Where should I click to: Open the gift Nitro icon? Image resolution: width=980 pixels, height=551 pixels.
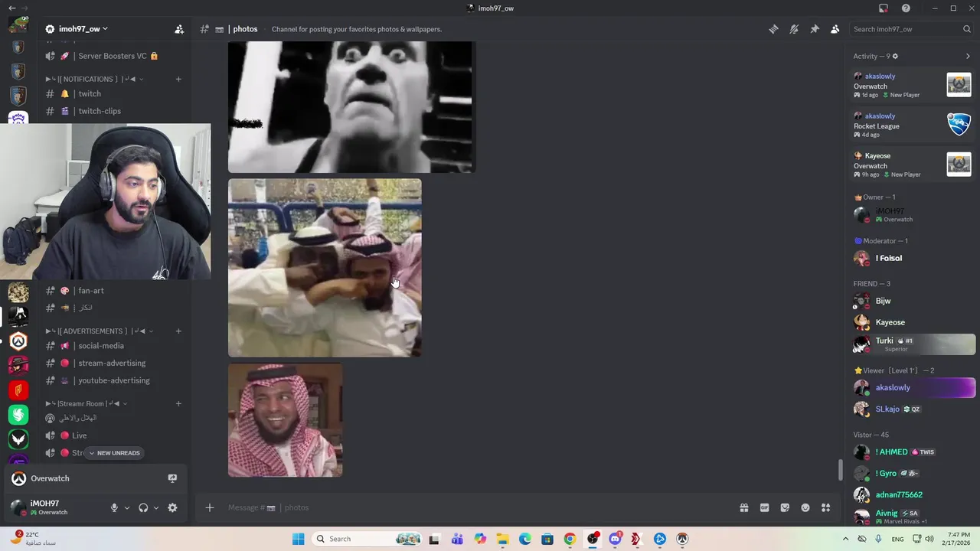tap(743, 507)
